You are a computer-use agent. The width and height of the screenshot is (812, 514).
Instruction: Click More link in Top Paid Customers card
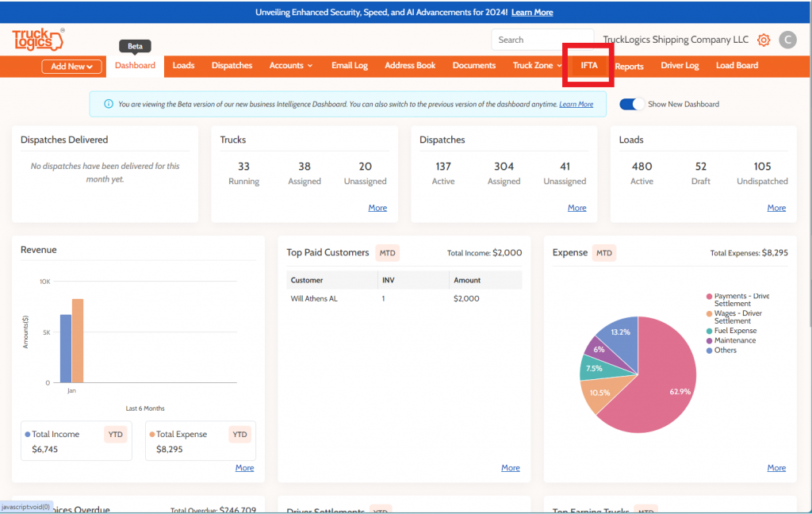pyautogui.click(x=510, y=468)
